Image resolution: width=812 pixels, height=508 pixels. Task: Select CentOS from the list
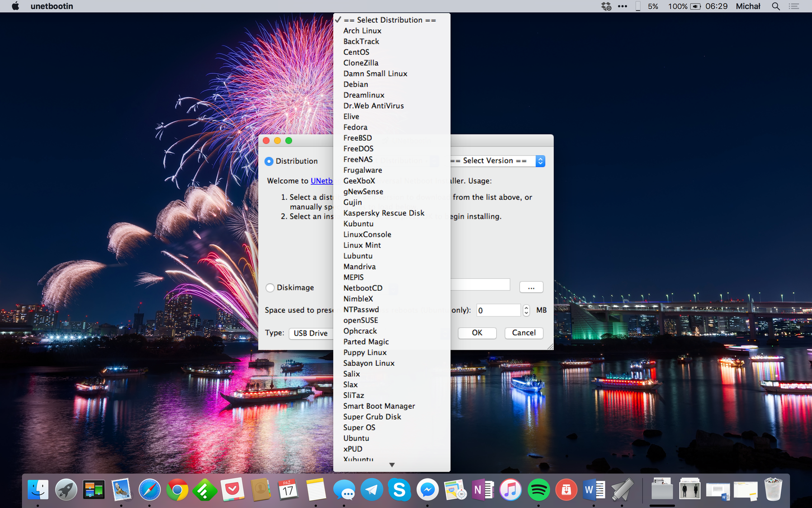(392, 52)
